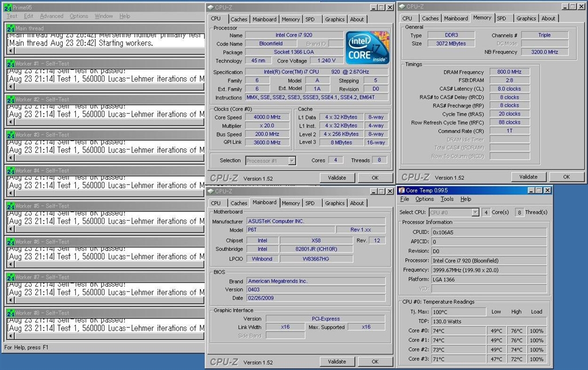The width and height of the screenshot is (588, 370).
Task: Click OK in the CPU-Z Memory timings window
Action: pos(566,177)
